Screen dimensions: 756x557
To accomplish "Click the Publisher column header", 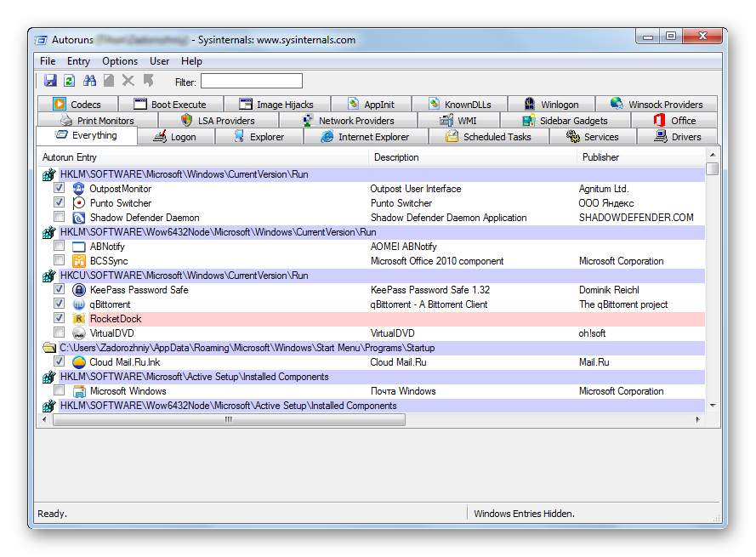I will pos(640,157).
